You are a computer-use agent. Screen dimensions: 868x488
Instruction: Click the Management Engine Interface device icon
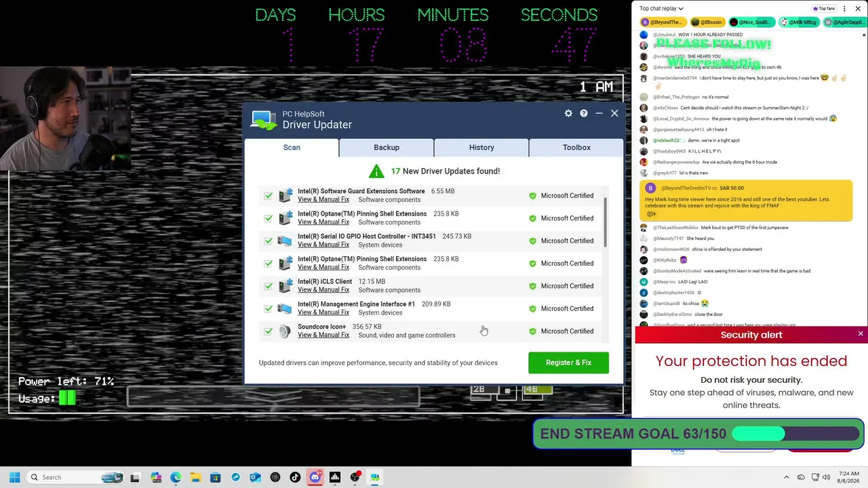(285, 308)
